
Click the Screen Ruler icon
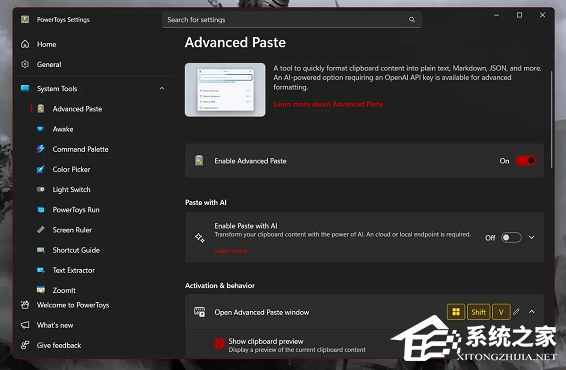pos(41,230)
